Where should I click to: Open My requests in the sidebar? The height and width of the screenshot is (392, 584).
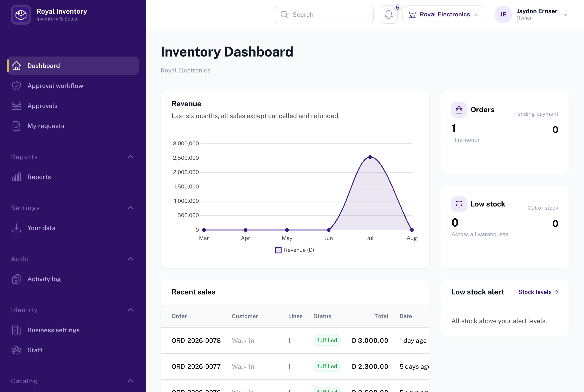73,126
